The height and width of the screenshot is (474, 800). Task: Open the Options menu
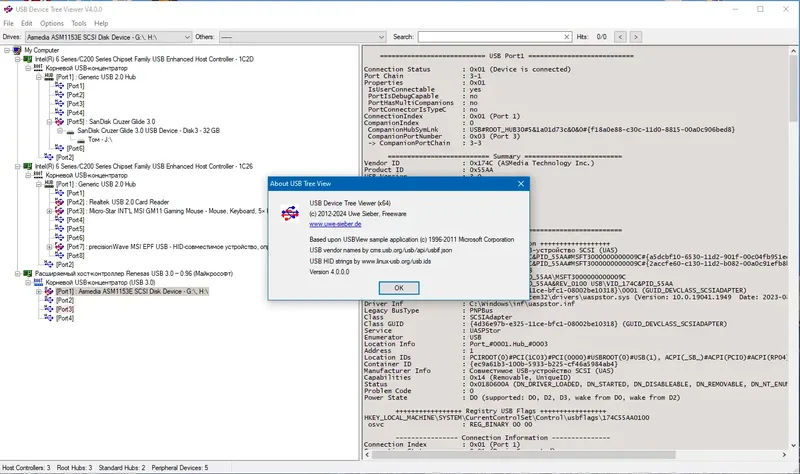[x=52, y=23]
